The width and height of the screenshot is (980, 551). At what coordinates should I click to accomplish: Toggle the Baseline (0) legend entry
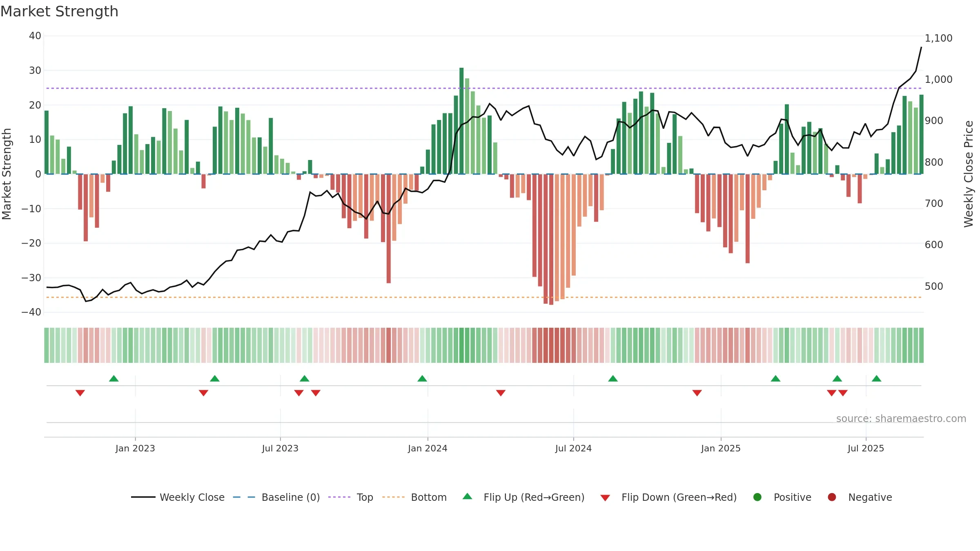tap(276, 497)
